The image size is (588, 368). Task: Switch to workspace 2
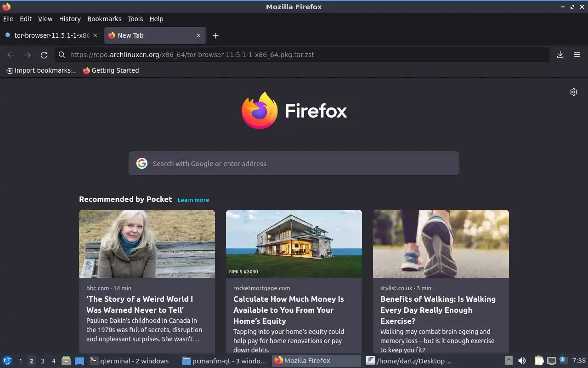pos(31,361)
